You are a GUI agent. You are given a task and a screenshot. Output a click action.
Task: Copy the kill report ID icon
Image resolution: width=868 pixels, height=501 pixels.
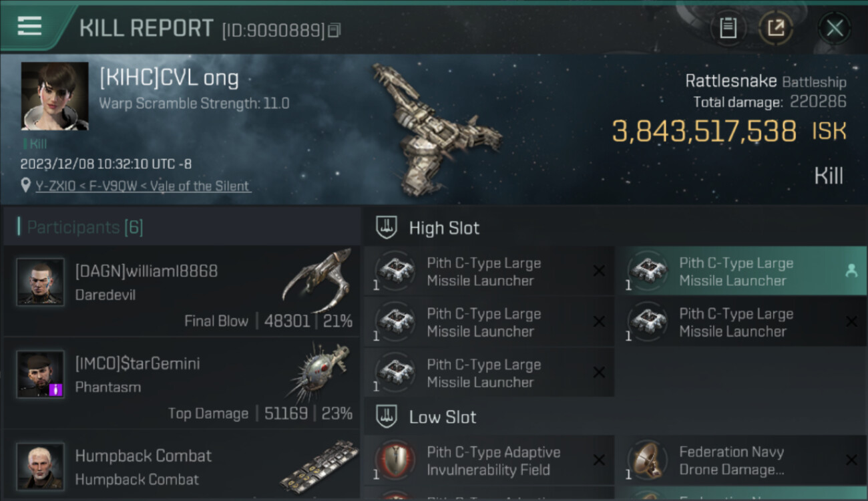click(335, 30)
